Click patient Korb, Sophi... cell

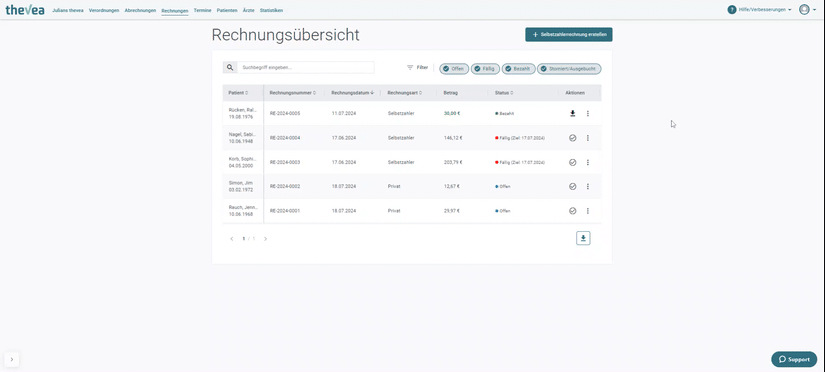[243, 162]
